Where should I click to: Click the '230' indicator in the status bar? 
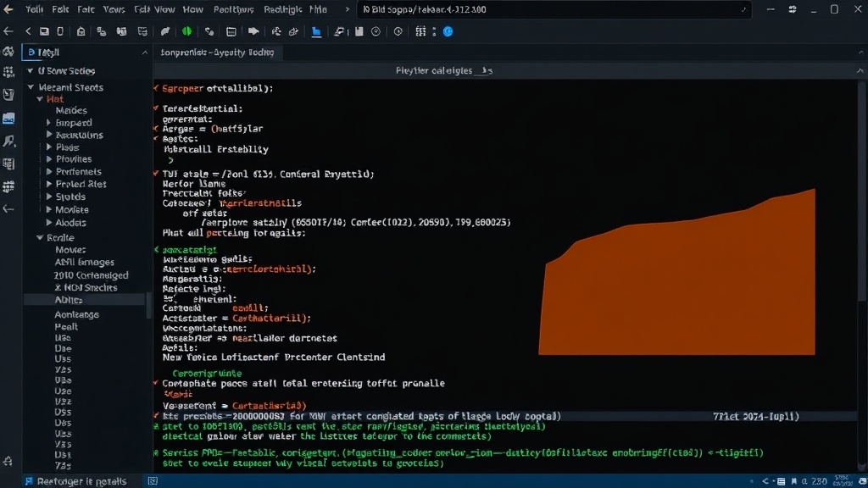pos(819,481)
